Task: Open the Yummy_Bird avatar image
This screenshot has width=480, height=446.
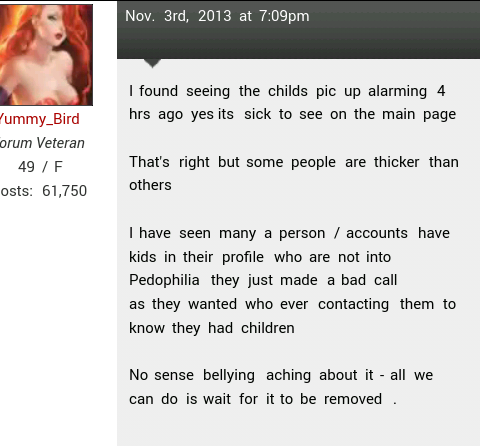Action: (x=46, y=55)
